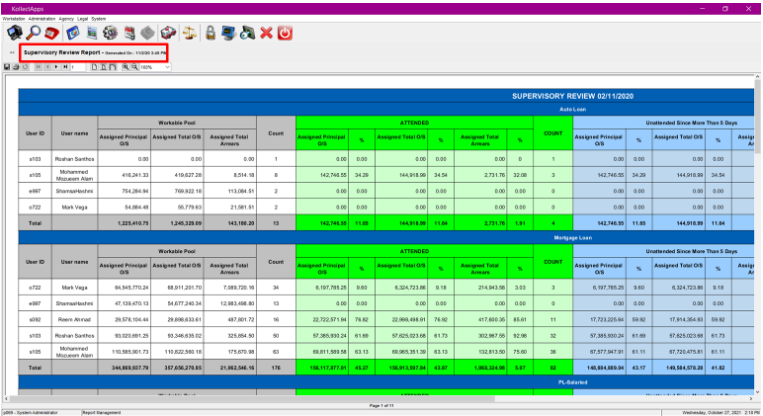Viewport: 763px width, 416px height.
Task: Click the horizontal scrollbar at bottom
Action: tap(378, 398)
